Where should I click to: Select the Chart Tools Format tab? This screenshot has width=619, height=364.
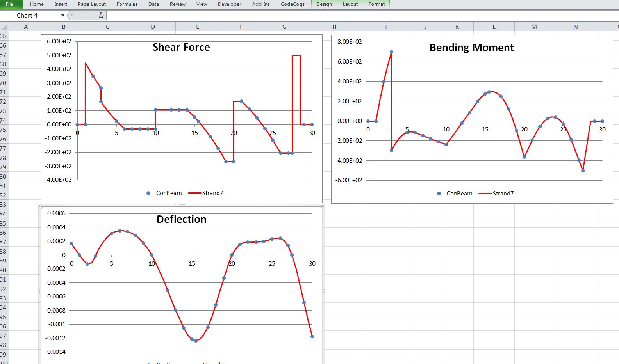[376, 4]
